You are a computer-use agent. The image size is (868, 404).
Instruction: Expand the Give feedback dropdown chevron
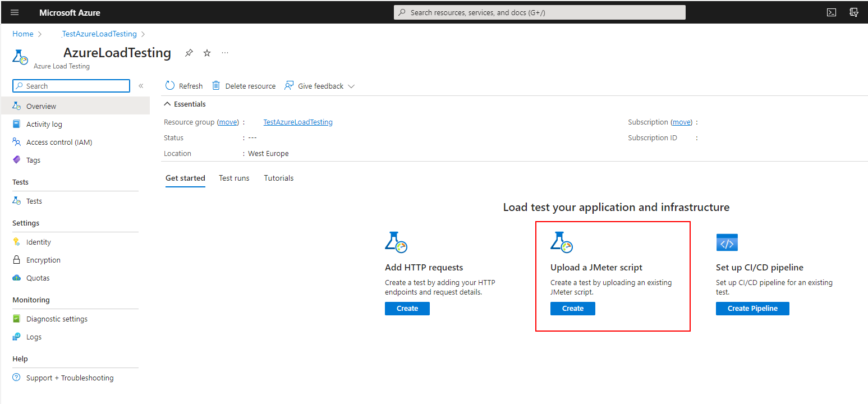click(351, 86)
